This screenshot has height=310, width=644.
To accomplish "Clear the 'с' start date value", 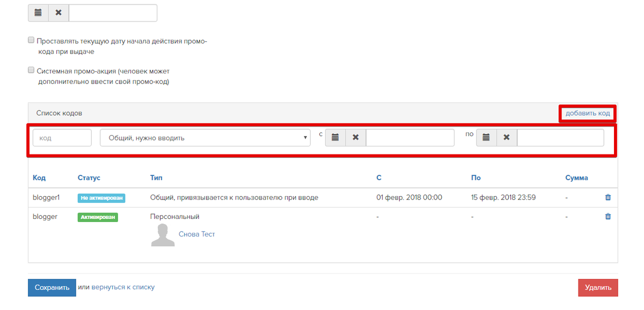I will pos(355,138).
